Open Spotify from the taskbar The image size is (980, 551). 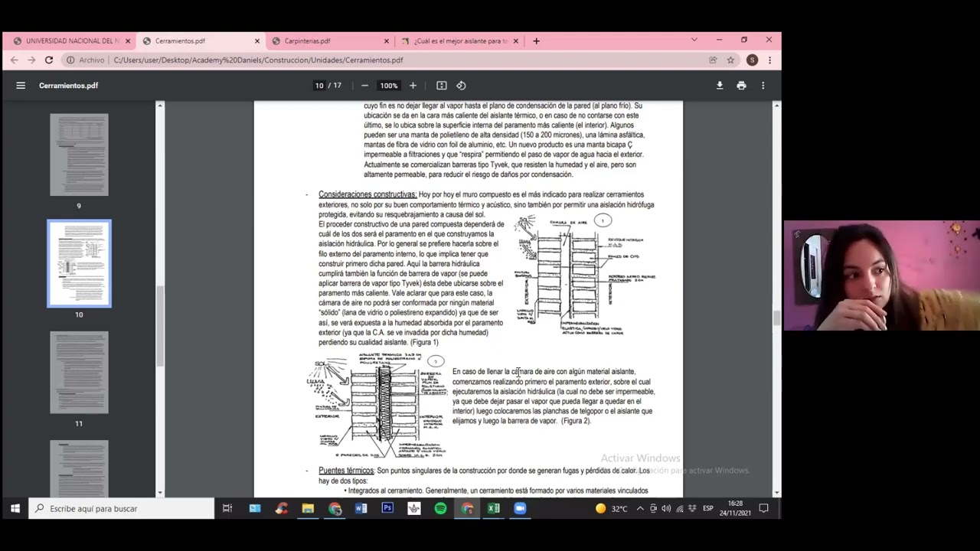click(440, 508)
